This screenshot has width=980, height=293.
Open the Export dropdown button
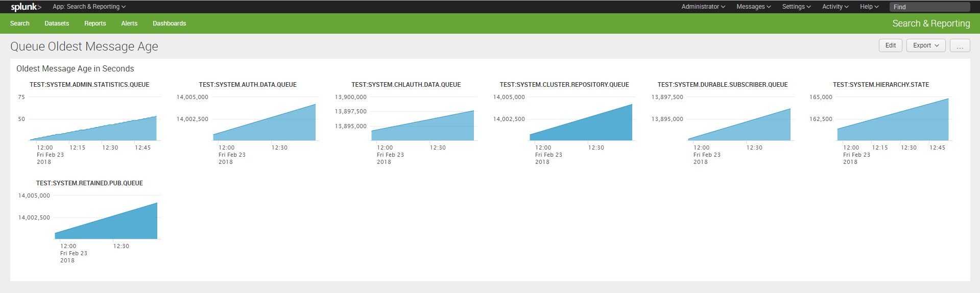tap(926, 45)
